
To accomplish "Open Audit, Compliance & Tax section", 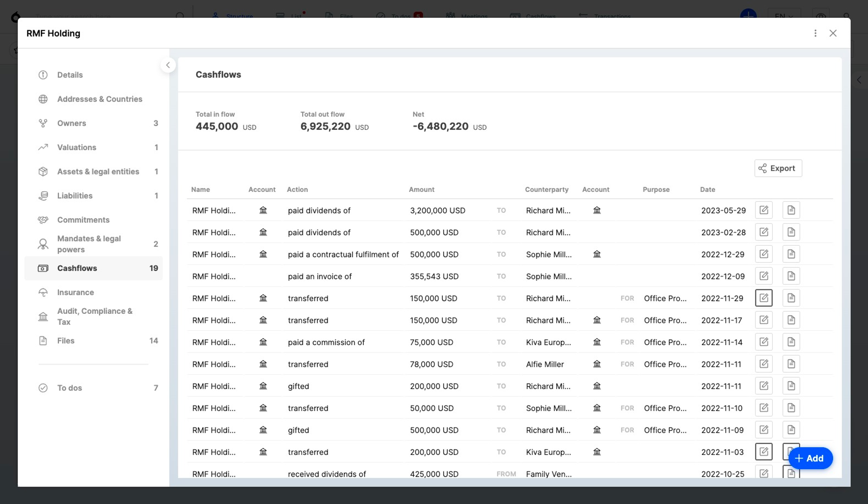I will point(93,316).
